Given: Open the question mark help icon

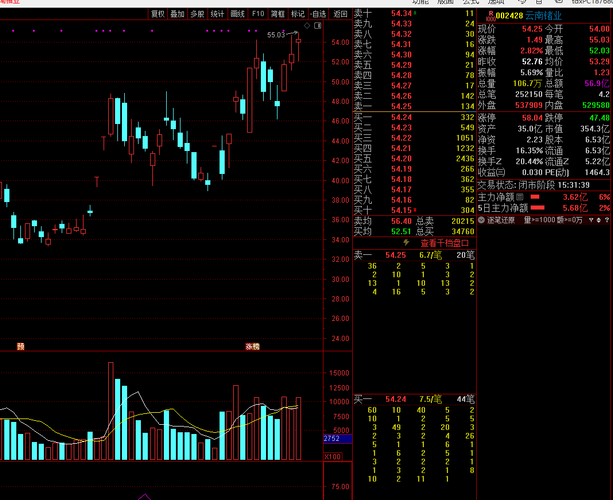Looking at the screenshot, I should tap(607, 220).
